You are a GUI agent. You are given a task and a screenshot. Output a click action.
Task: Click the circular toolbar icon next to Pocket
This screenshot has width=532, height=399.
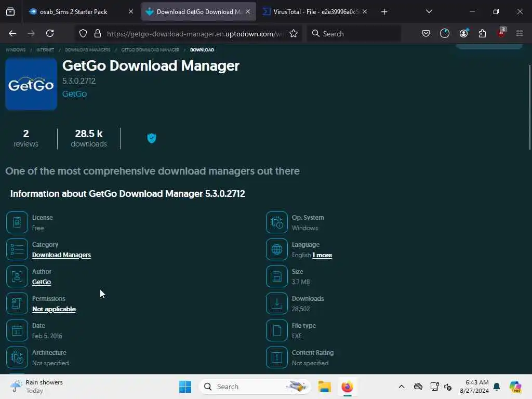coord(445,33)
